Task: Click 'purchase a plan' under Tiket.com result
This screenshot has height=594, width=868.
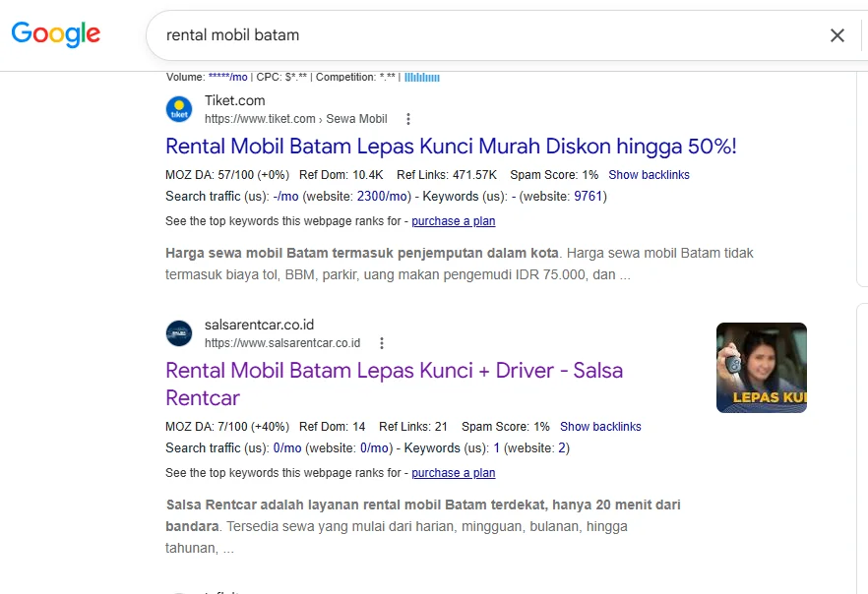Action: 454,221
